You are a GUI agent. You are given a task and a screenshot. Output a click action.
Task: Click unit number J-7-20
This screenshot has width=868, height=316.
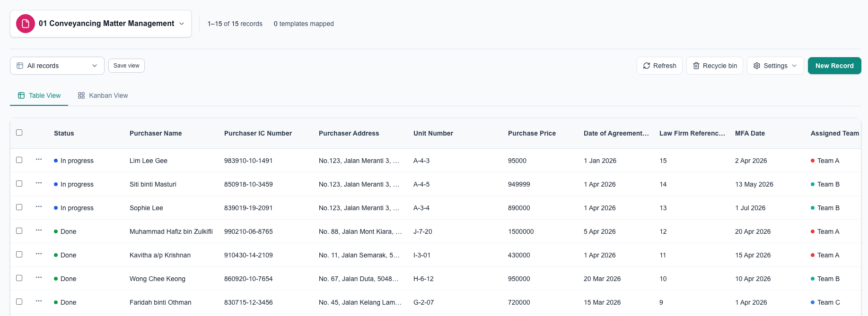[422, 231]
